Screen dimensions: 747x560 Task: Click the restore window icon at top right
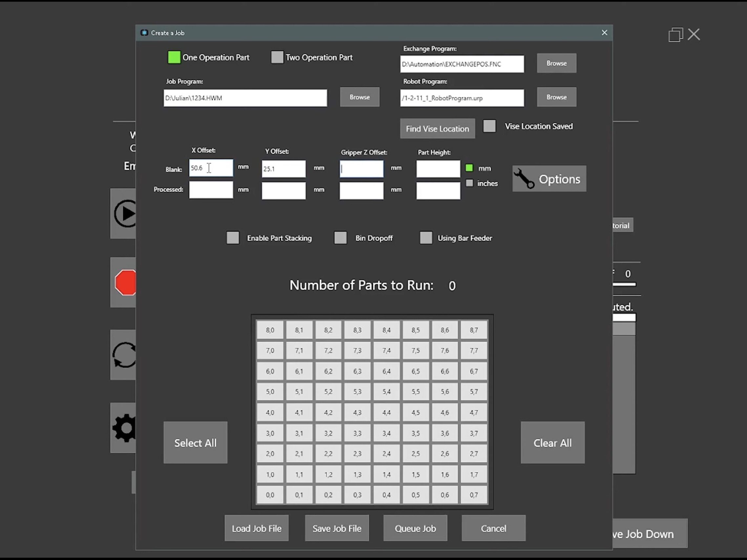pyautogui.click(x=675, y=35)
